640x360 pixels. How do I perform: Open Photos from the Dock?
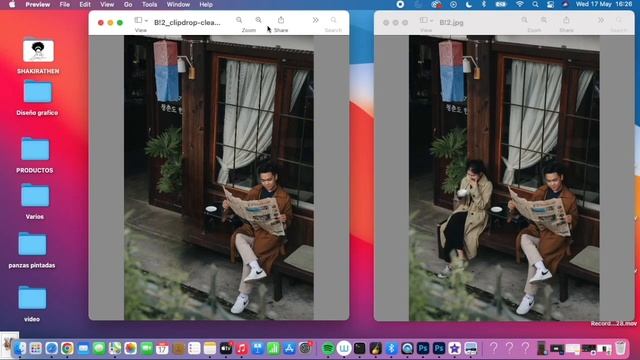pos(131,348)
